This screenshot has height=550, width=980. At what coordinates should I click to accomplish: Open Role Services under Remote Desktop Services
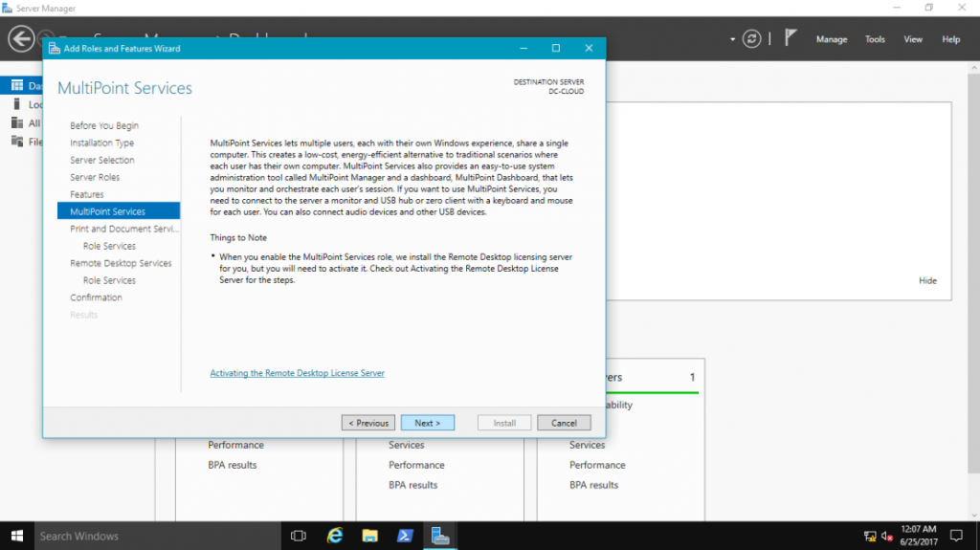109,280
